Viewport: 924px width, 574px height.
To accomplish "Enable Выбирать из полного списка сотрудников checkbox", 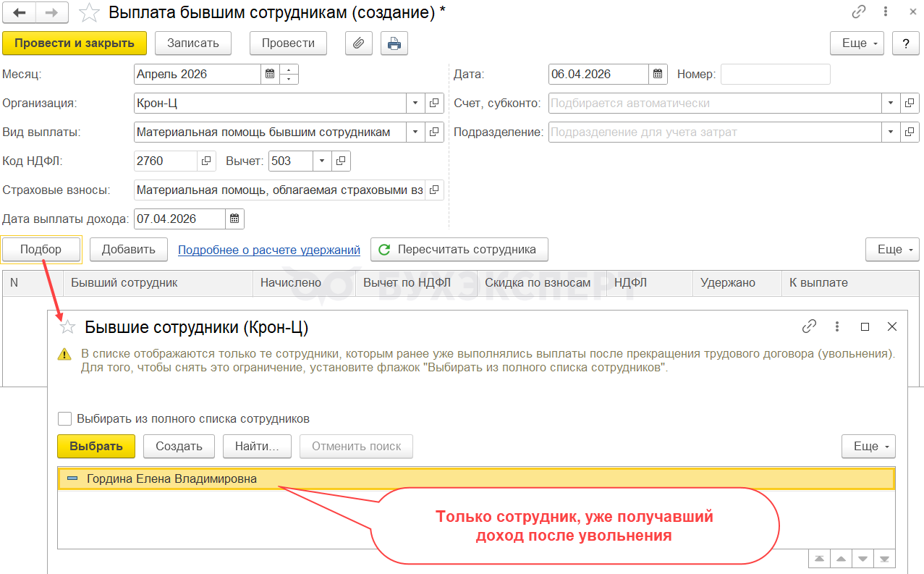I will (65, 418).
